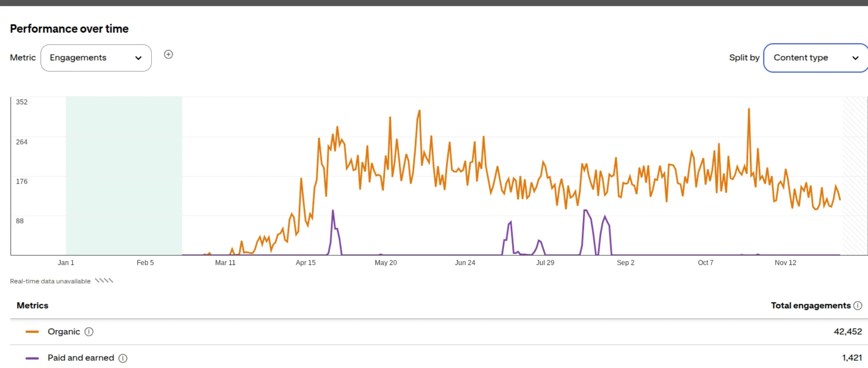
Task: Click the Total engagements column header
Action: (810, 306)
